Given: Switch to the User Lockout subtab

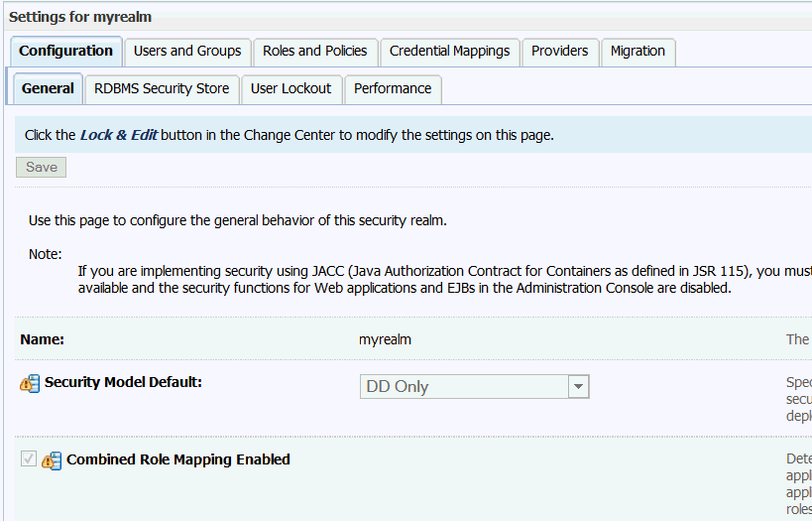Looking at the screenshot, I should click(291, 89).
